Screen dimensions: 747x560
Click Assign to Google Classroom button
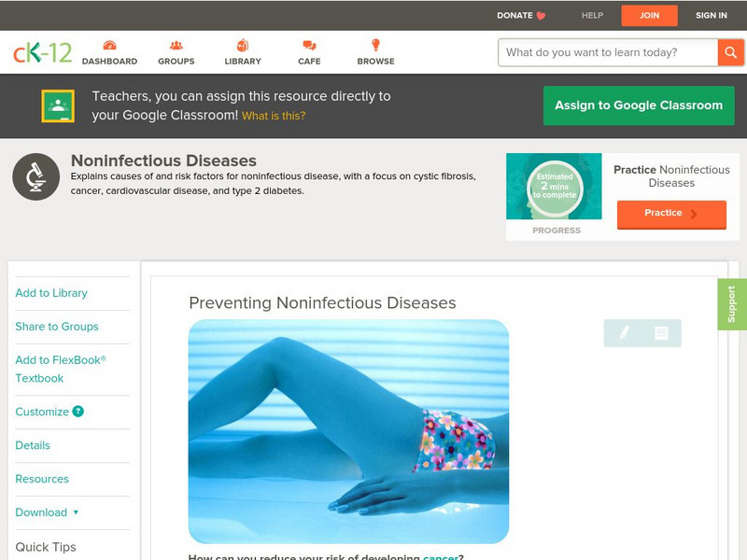click(639, 105)
